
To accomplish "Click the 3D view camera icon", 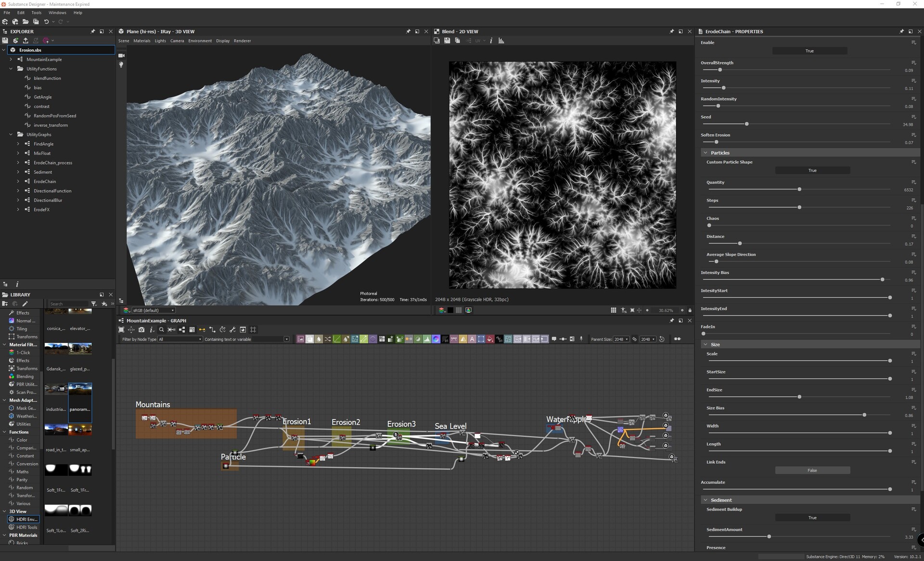I will (x=121, y=56).
